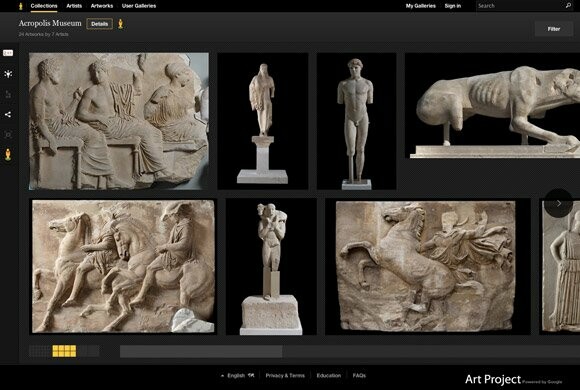The image size is (580, 390).
Task: Open the Artworks tab
Action: tap(102, 6)
